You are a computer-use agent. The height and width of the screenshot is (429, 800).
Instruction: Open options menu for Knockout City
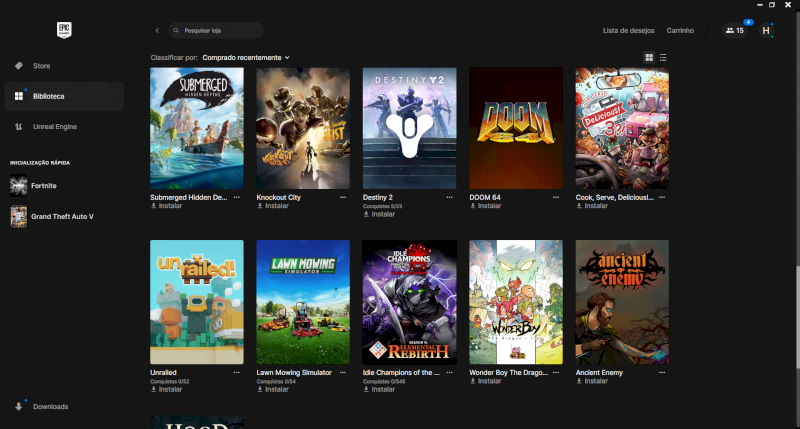(343, 197)
